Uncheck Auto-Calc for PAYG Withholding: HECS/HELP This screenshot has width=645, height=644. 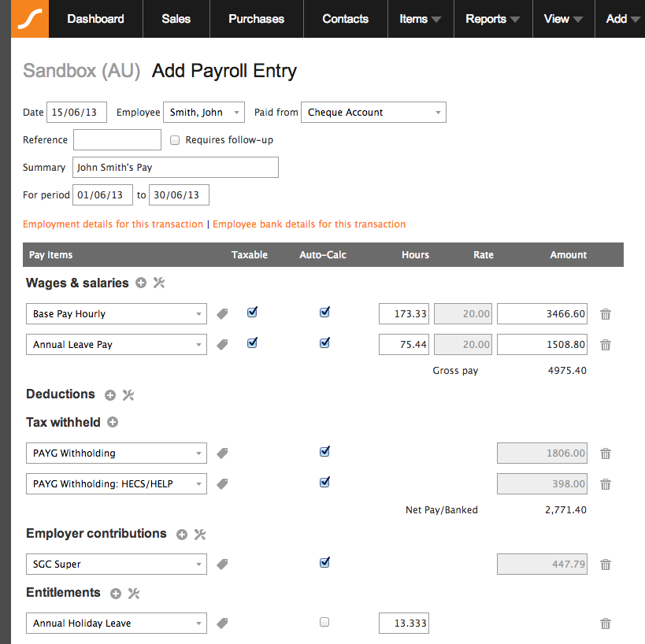point(325,482)
